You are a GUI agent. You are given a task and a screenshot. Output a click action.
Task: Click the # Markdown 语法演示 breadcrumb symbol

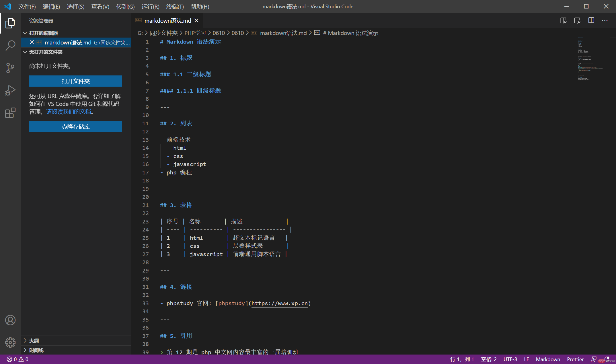pyautogui.click(x=350, y=33)
